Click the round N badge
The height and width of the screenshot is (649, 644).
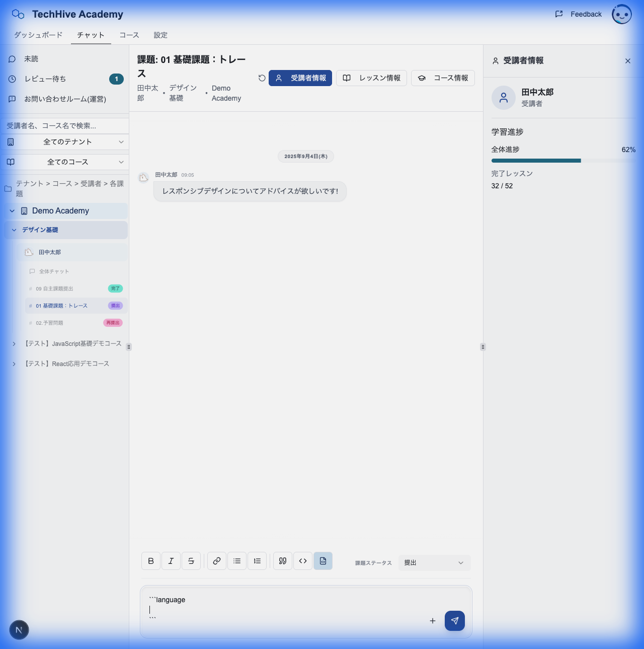click(19, 630)
